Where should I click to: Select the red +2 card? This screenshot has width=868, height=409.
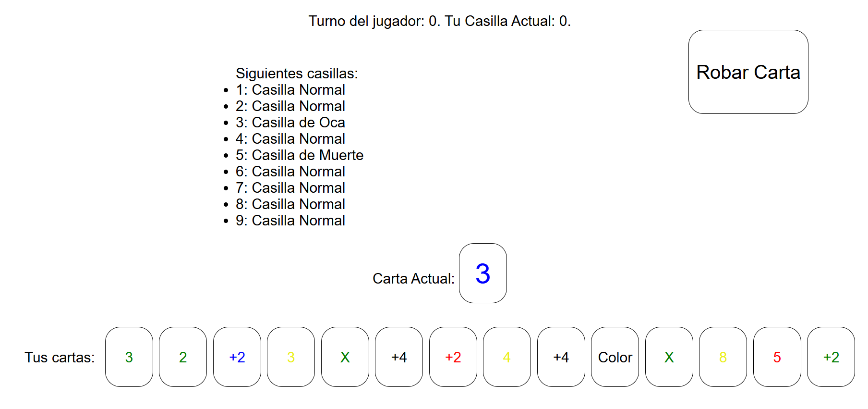tap(453, 357)
